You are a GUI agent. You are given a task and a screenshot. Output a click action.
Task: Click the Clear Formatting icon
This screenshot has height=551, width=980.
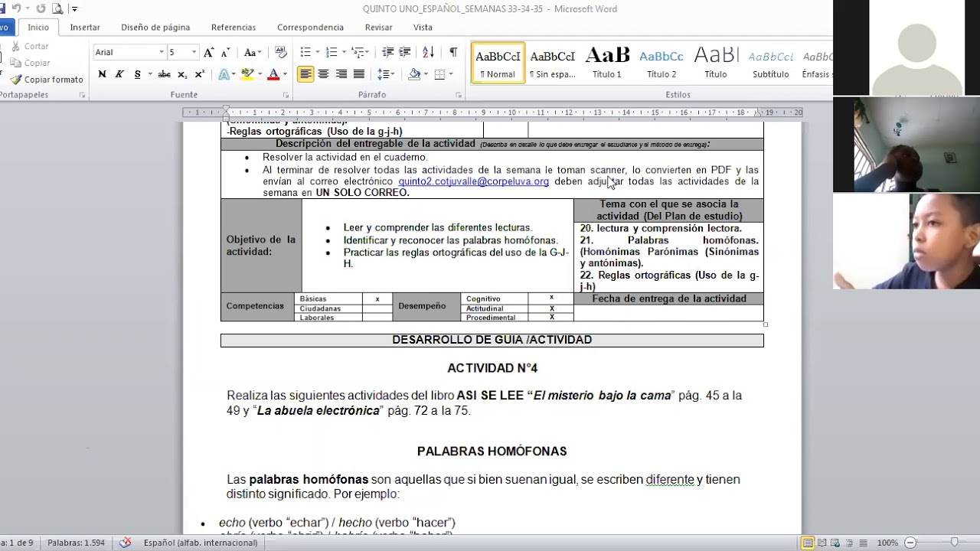point(280,52)
